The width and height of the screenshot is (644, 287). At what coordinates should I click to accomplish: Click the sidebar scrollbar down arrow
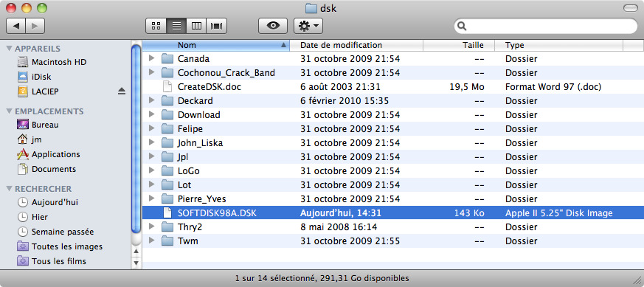pos(136,263)
